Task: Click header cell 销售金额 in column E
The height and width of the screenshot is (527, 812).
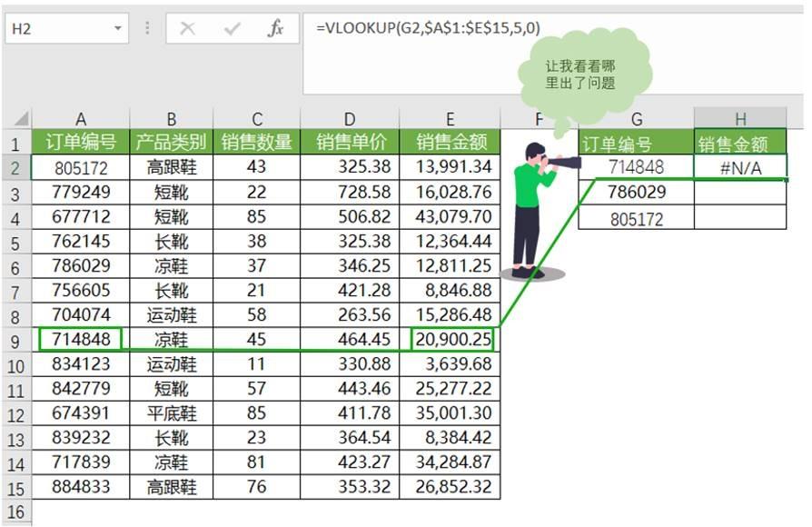Action: click(450, 142)
